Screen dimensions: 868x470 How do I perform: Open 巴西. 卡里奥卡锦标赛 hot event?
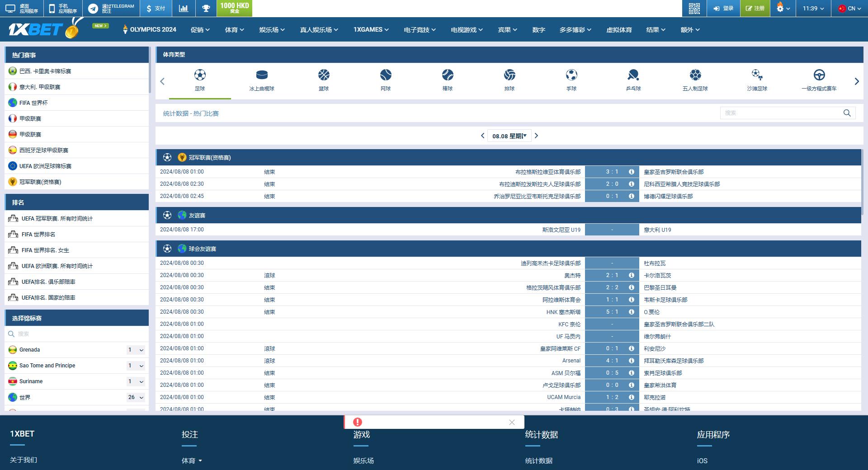tap(76, 71)
